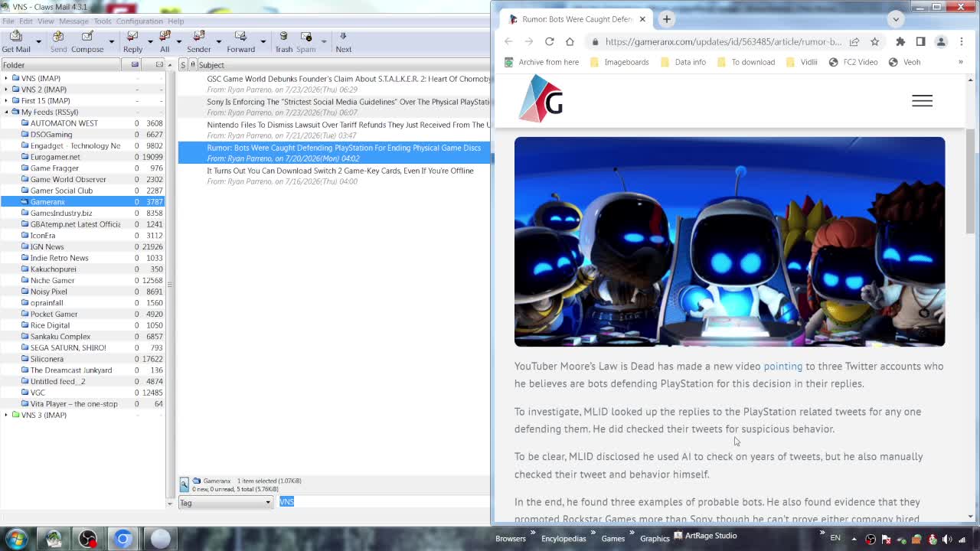
Task: Open the Get Mail dropdown arrow
Action: (x=39, y=42)
